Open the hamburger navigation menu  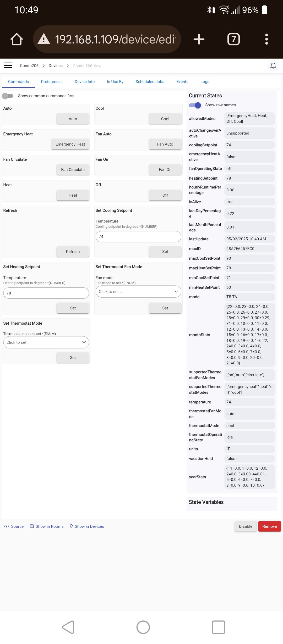point(8,65)
